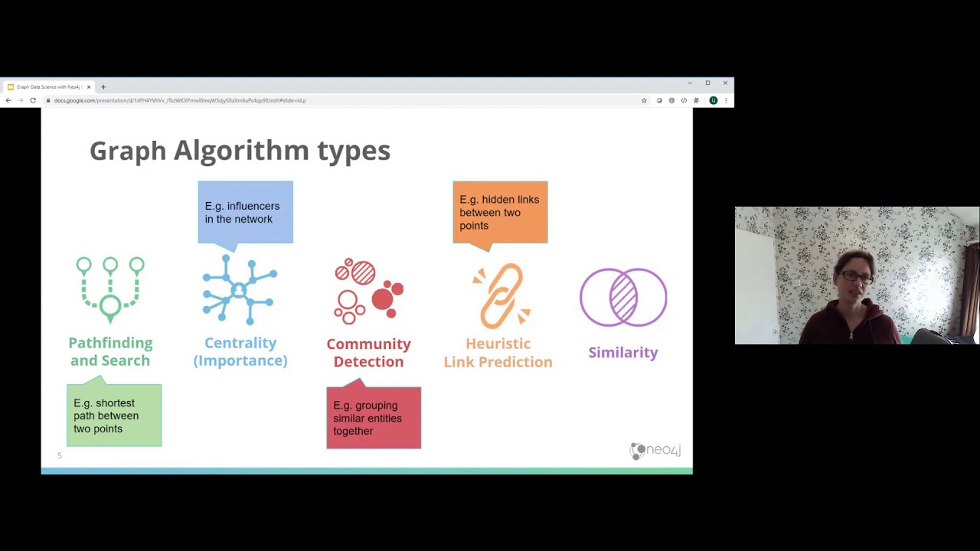Click the Neo4j logo on the slide

coord(655,451)
